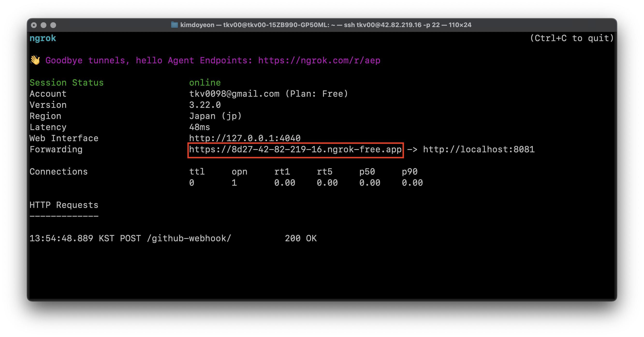
Task: Click the 'rt5' column header
Action: click(x=324, y=171)
